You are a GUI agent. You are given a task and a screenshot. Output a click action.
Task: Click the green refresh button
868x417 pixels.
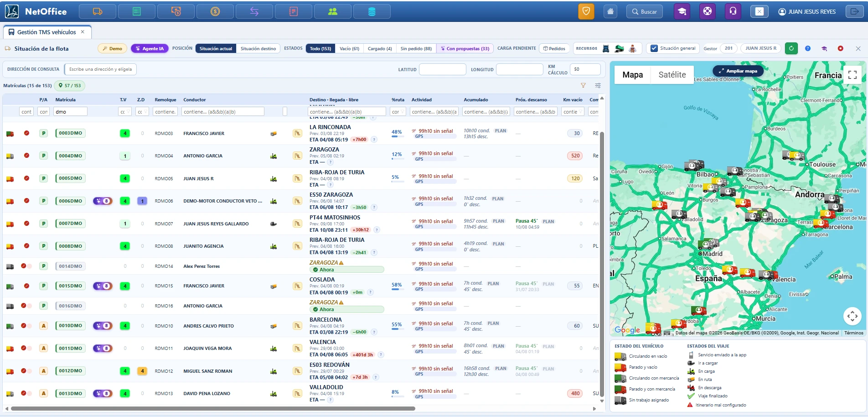pyautogui.click(x=791, y=48)
